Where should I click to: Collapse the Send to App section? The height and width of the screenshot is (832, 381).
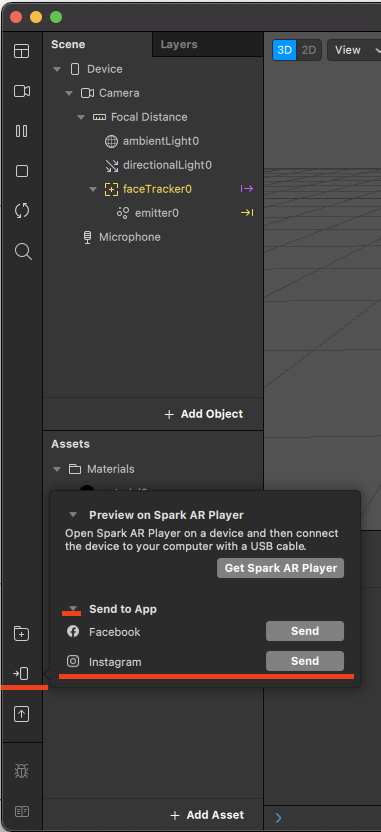coord(73,609)
